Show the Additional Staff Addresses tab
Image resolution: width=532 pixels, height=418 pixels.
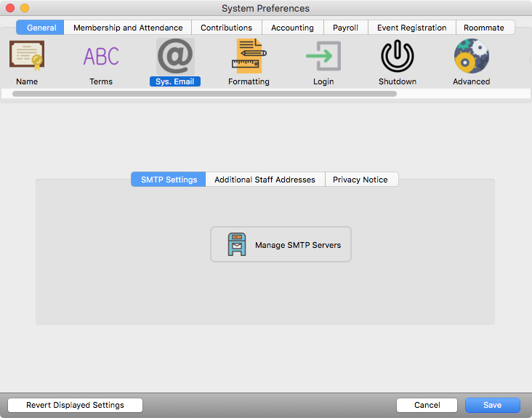click(x=265, y=180)
